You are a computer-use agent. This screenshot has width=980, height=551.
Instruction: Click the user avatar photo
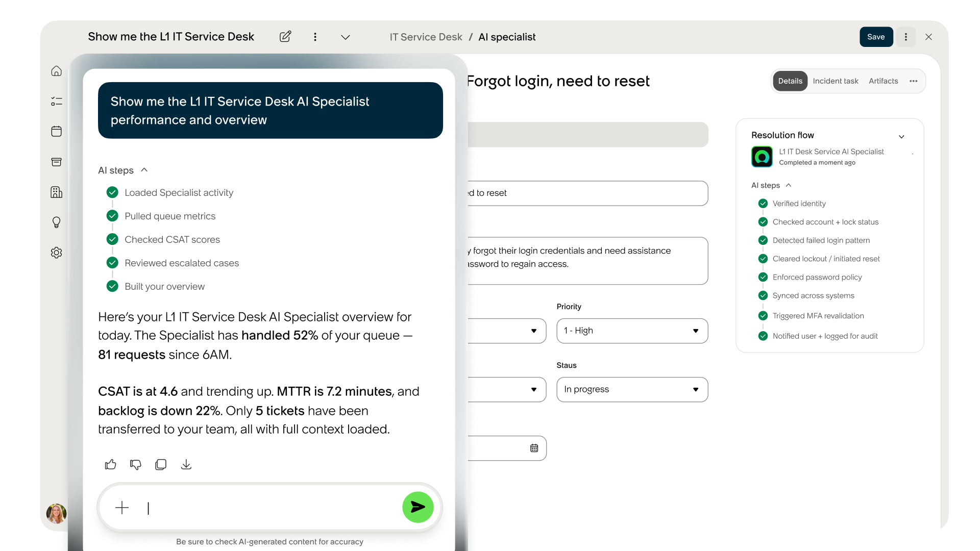pyautogui.click(x=56, y=514)
